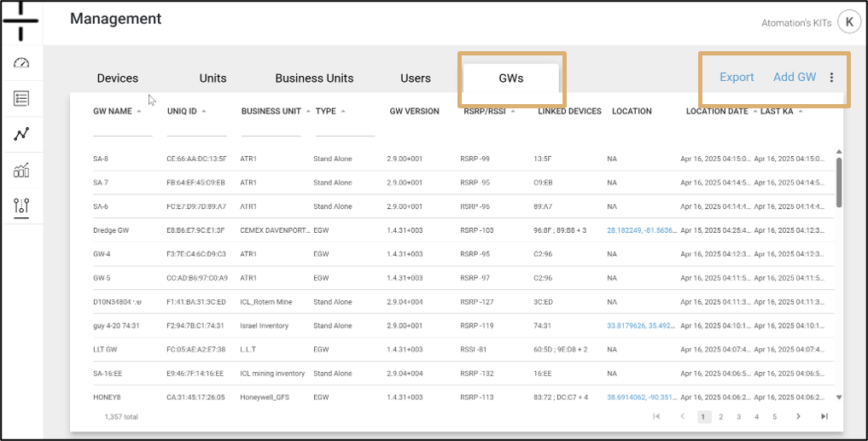Click ICL_Rotem Mine business unit cell
The width and height of the screenshot is (868, 441).
point(265,302)
